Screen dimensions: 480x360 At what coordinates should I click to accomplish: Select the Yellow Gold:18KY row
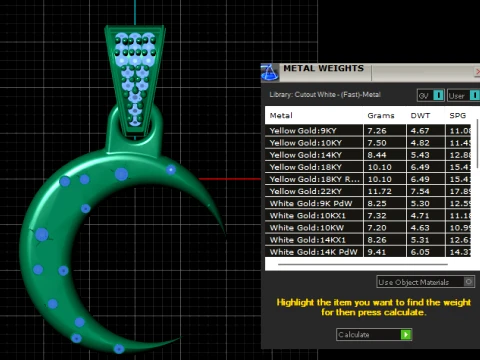(x=368, y=167)
